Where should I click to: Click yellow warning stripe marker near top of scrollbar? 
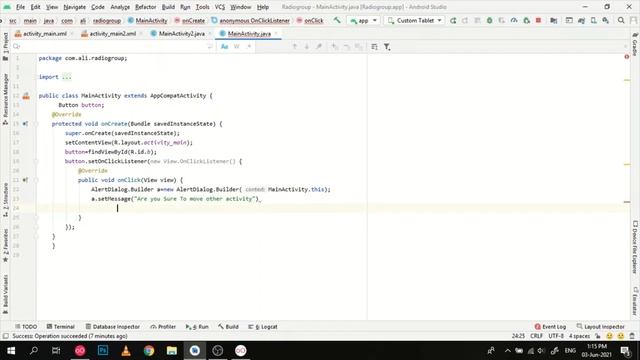click(x=627, y=80)
